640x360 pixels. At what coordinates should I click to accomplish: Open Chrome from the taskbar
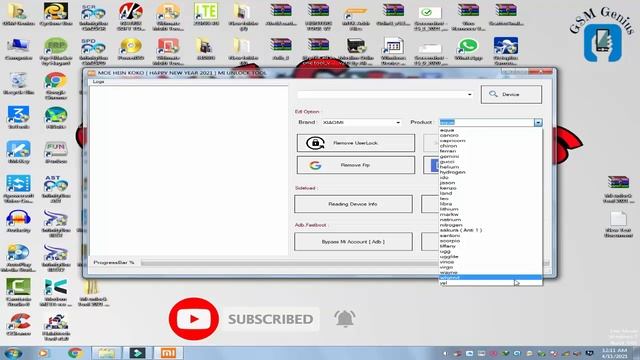tap(75, 353)
